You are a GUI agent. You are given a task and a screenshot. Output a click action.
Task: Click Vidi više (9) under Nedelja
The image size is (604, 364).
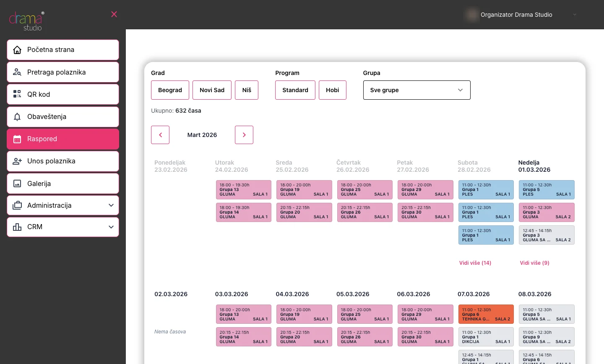[x=535, y=263]
